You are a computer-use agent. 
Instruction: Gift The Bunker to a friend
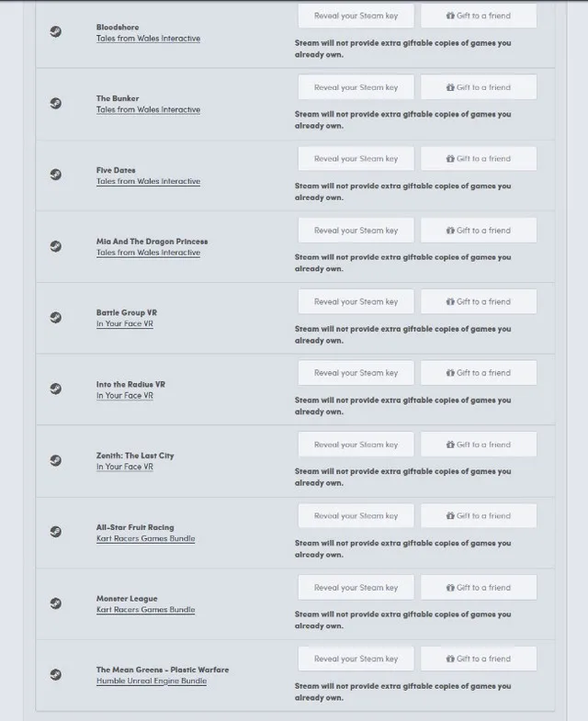click(x=479, y=87)
